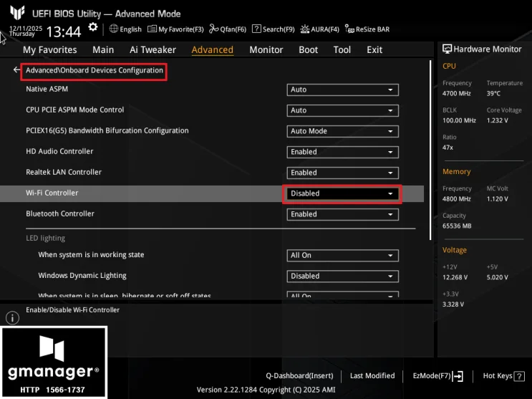Image resolution: width=532 pixels, height=399 pixels.
Task: Open Bluetooth Controller dropdown
Action: (342, 214)
